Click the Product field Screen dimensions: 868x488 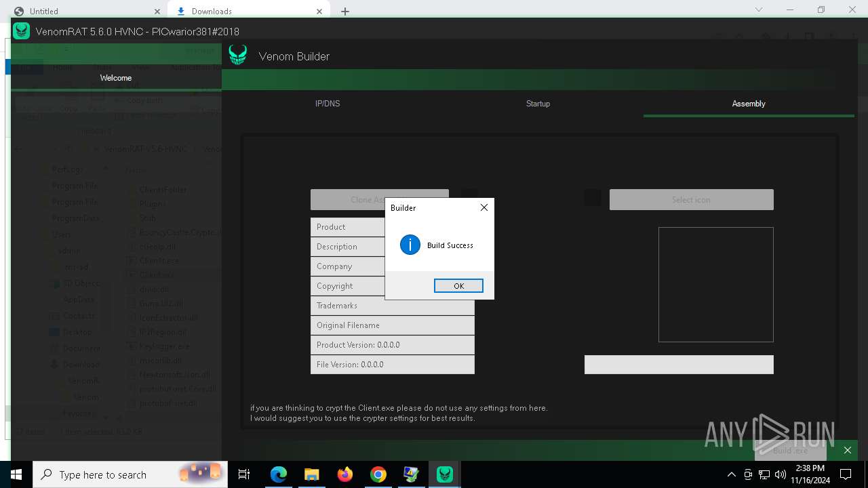(392, 226)
